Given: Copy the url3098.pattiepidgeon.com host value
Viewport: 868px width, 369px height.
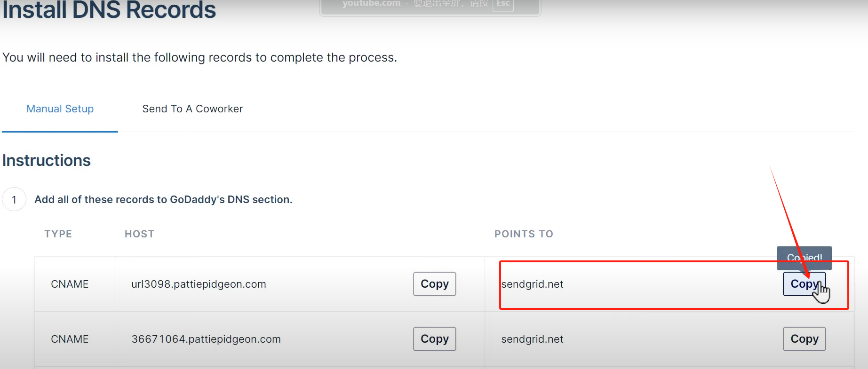Looking at the screenshot, I should [434, 284].
